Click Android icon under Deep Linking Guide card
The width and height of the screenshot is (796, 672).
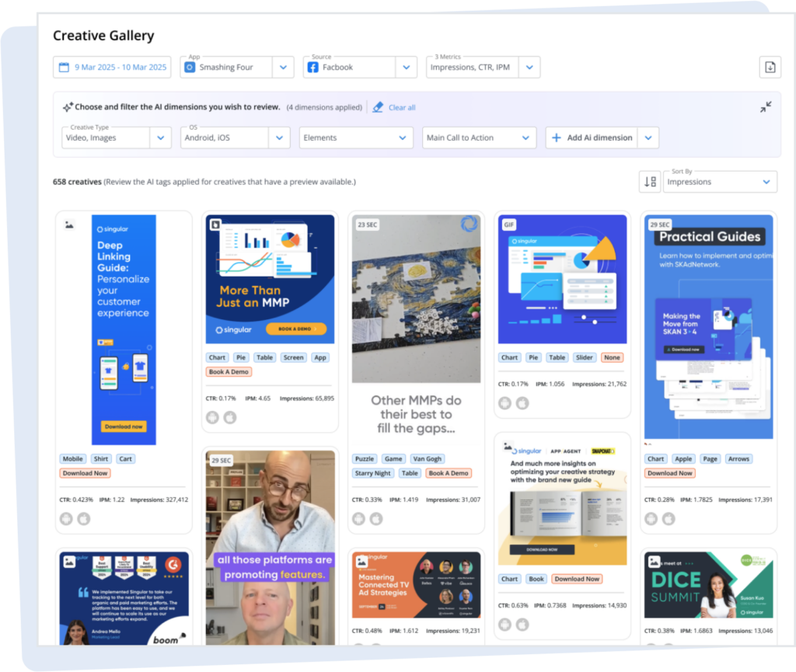[67, 519]
